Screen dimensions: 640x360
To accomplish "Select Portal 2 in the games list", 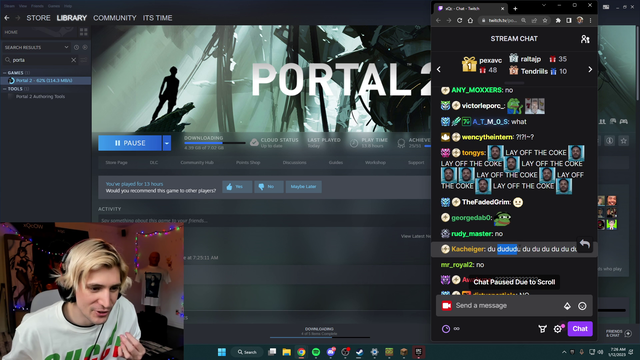I will click(x=46, y=80).
